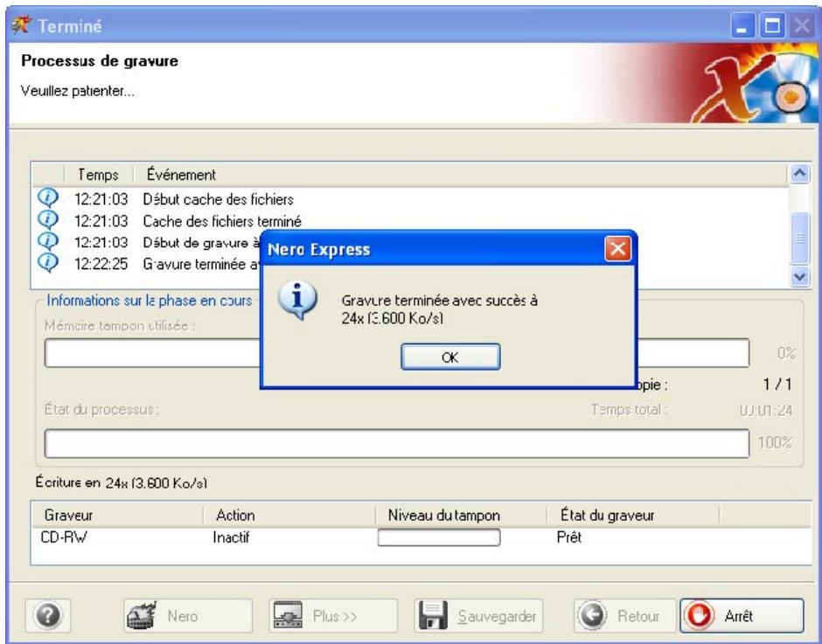The width and height of the screenshot is (822, 644).
Task: Select the CD-RW recorder row
Action: [421, 537]
